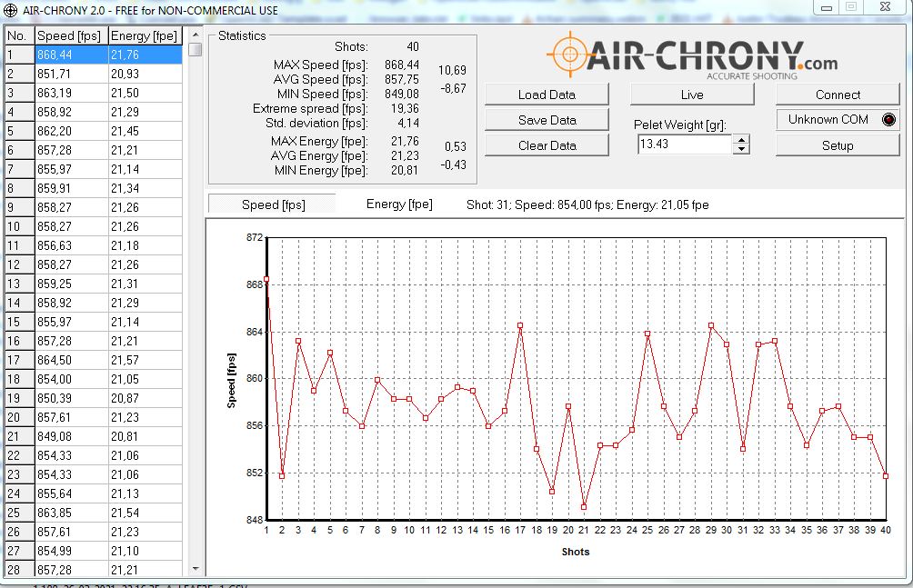Select shot 27 speed cell 854,99

[72, 551]
